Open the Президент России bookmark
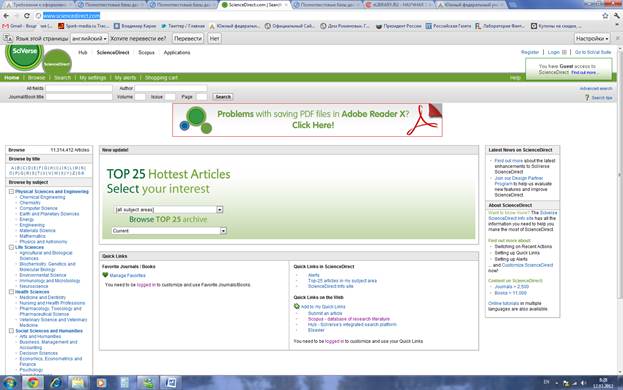The image size is (623, 390). pos(399,26)
